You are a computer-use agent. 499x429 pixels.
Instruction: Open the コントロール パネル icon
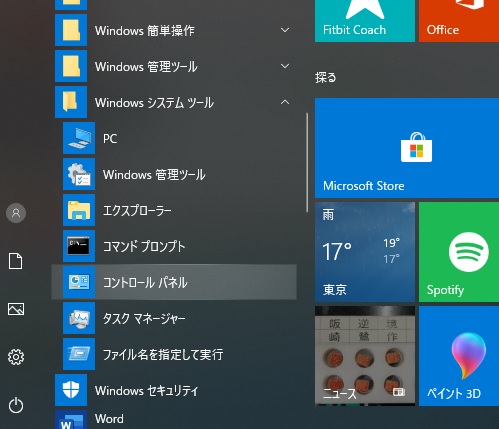pyautogui.click(x=79, y=282)
